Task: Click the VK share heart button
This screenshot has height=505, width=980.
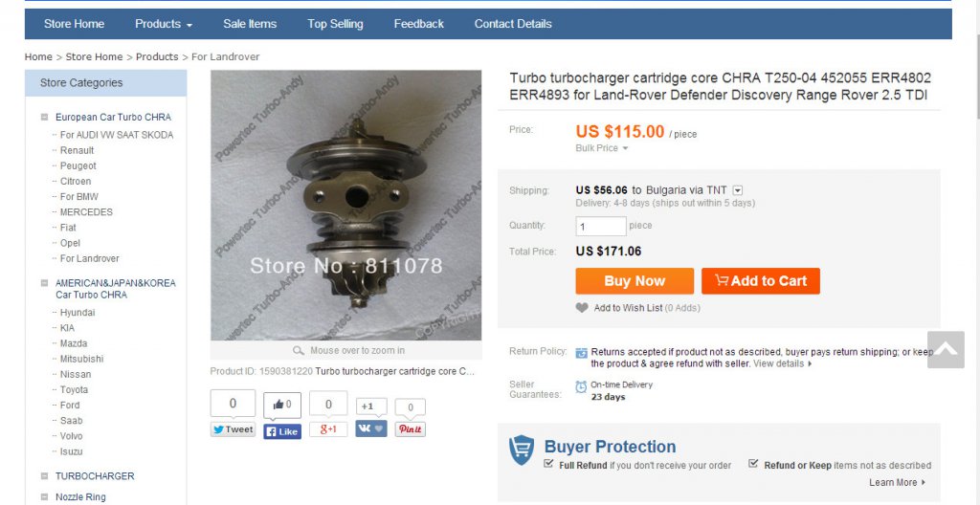Action: click(371, 428)
